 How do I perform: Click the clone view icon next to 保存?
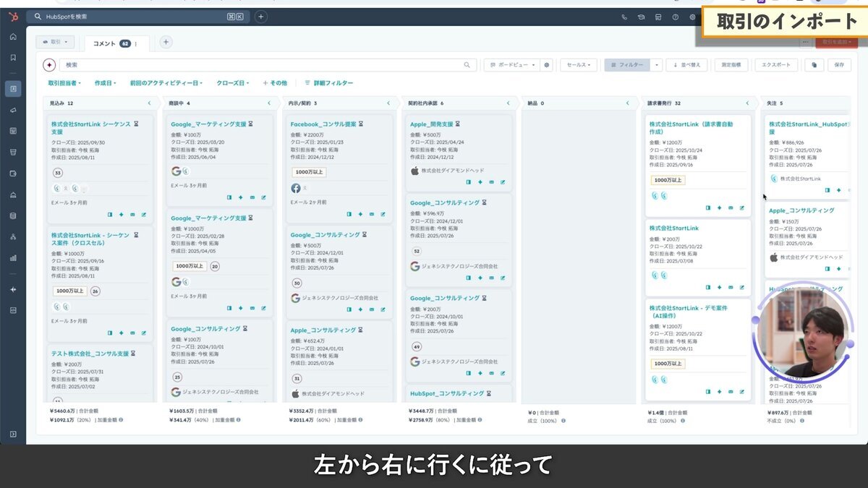(x=814, y=64)
